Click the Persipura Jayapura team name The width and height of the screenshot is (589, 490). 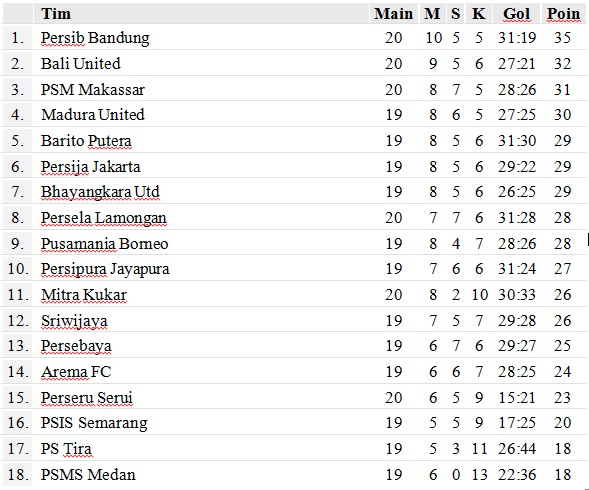(105, 269)
